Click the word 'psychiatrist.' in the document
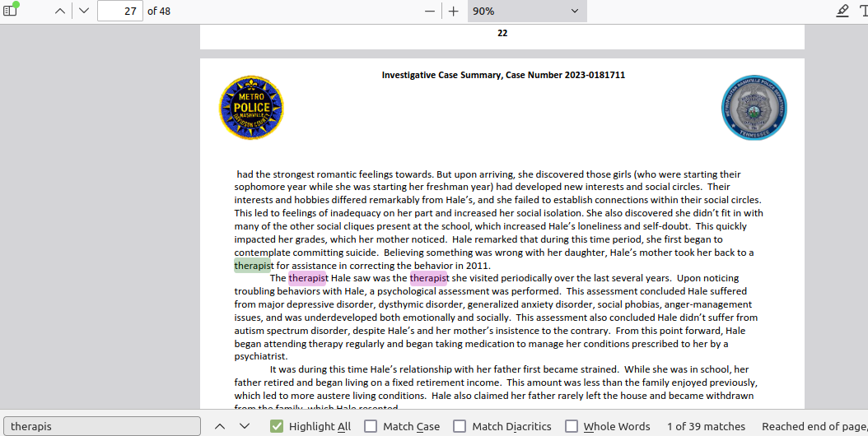 [x=261, y=357]
